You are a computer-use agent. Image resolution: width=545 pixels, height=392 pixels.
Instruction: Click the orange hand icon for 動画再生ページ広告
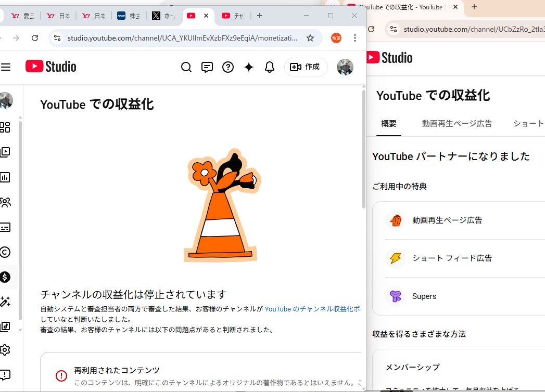[396, 220]
